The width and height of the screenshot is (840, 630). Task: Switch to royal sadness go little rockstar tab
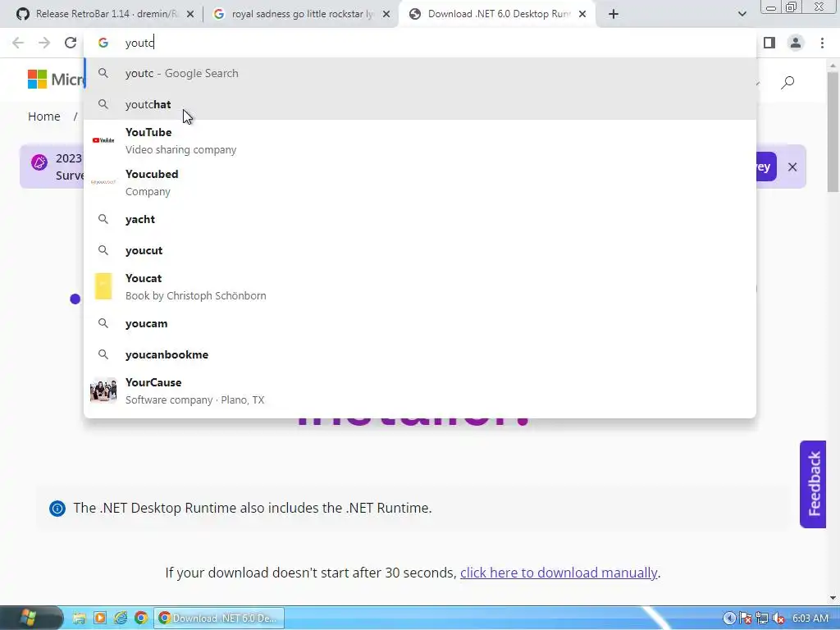click(x=300, y=14)
